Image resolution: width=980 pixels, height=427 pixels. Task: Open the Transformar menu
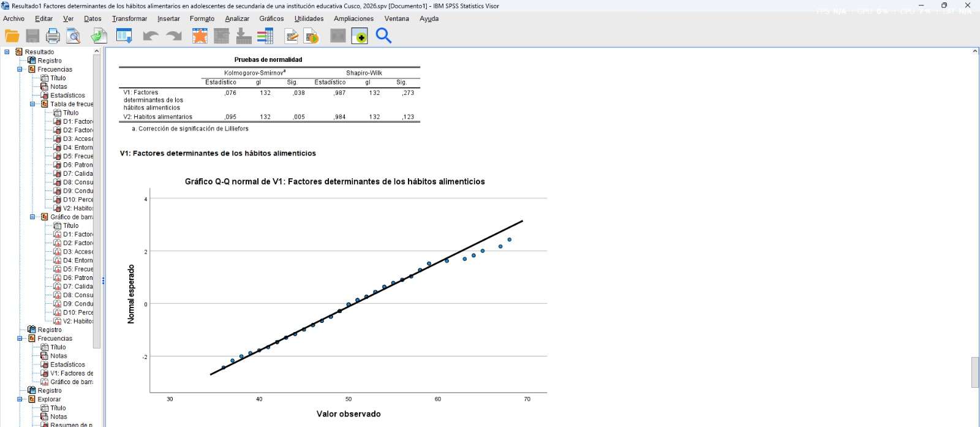click(x=129, y=19)
